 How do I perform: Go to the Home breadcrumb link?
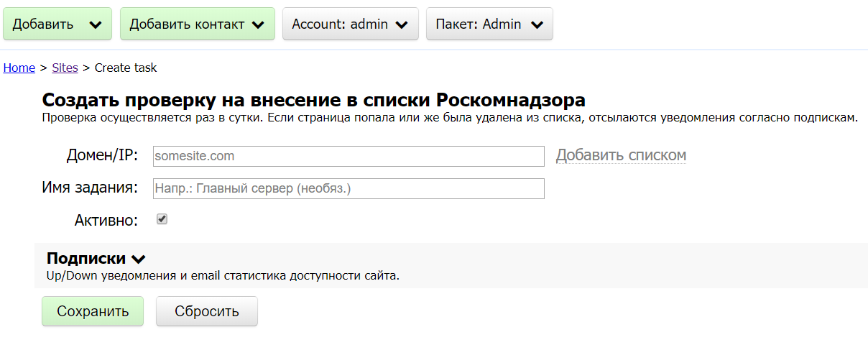tap(19, 68)
